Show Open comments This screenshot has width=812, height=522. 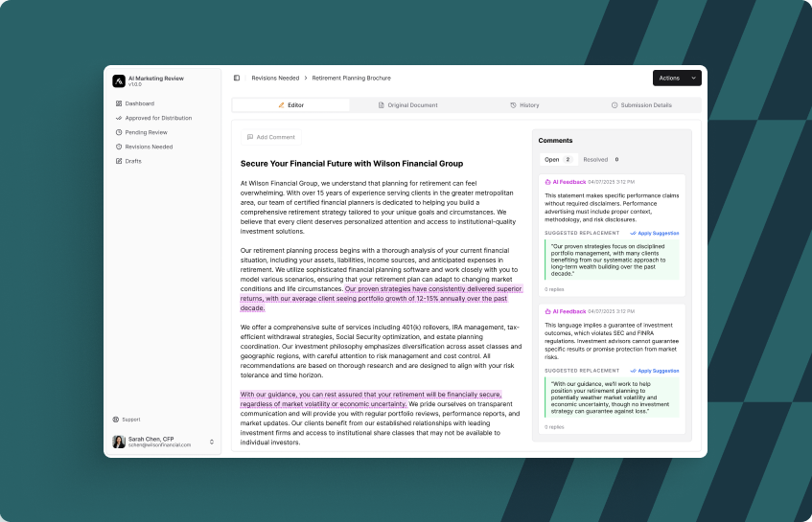[x=557, y=160]
